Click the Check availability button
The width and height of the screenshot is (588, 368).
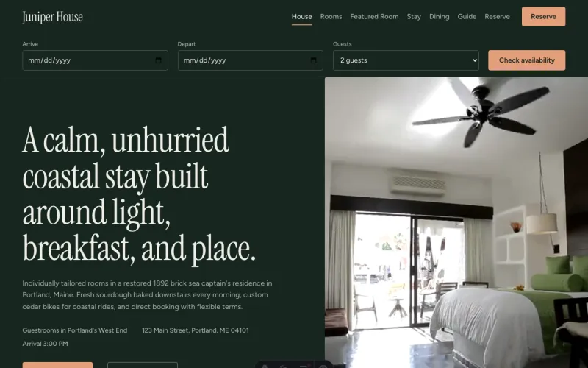(527, 60)
